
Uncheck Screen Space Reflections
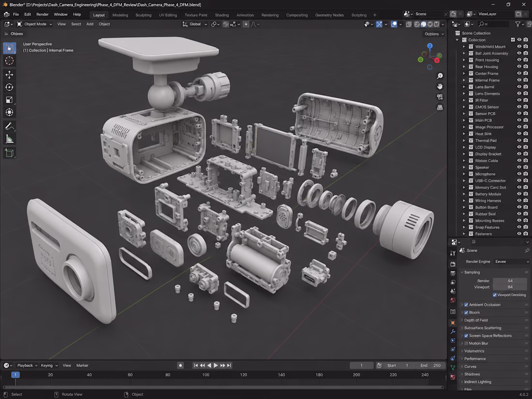click(466, 336)
